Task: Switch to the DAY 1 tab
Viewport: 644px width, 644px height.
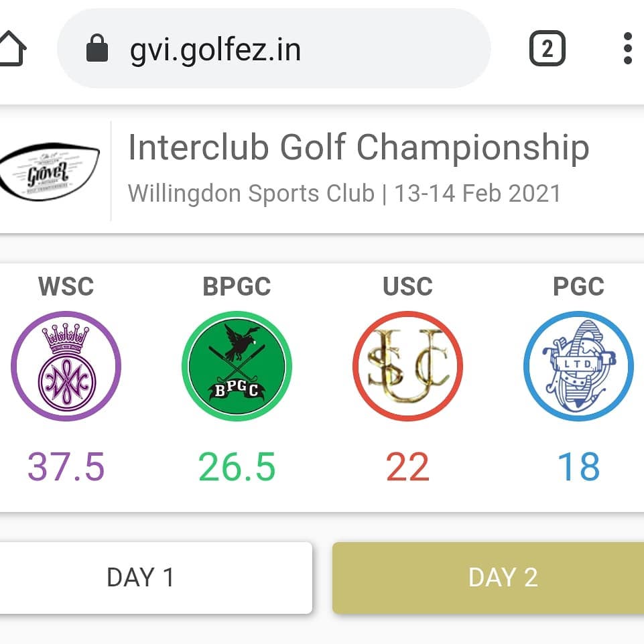Action: (x=155, y=578)
